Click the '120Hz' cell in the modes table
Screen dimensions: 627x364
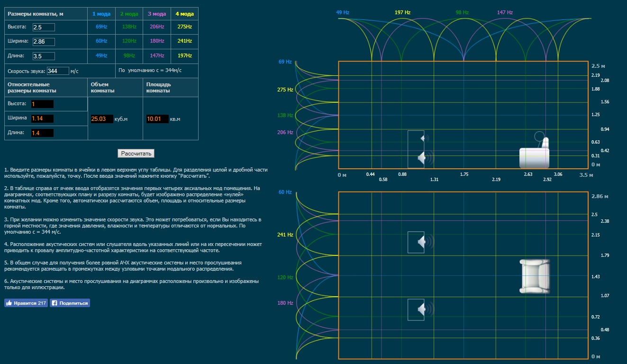[129, 41]
